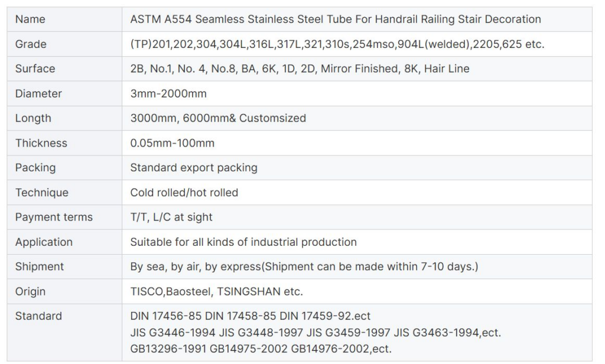The image size is (605, 364).
Task: Select the Shipment details by sea, air, express
Action: point(304,266)
